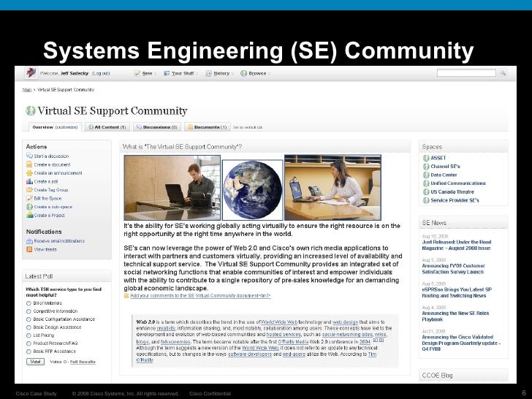Click the Vote button
Image resolution: width=532 pixels, height=399 pixels.
(35, 362)
